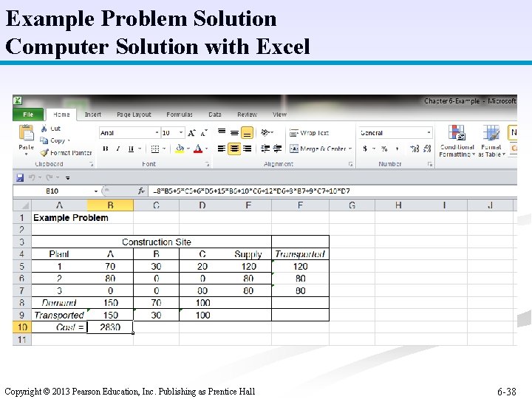Open the Clipboard group dialog launcher
Screen dimensions: 532x399
[92, 164]
